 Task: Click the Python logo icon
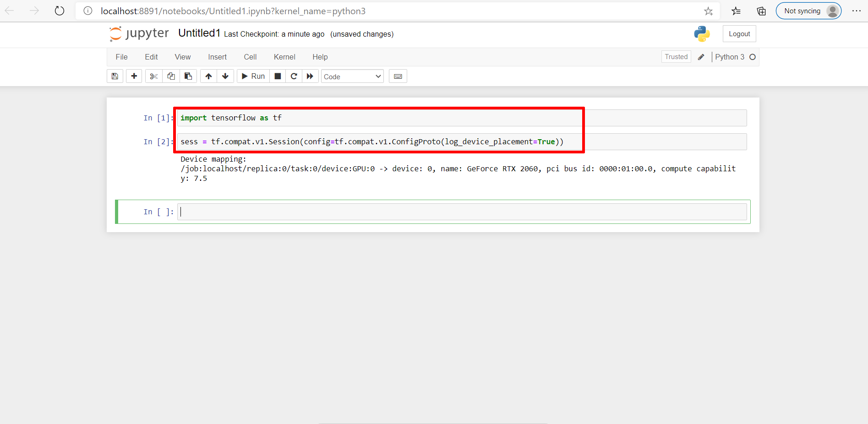[x=702, y=34]
